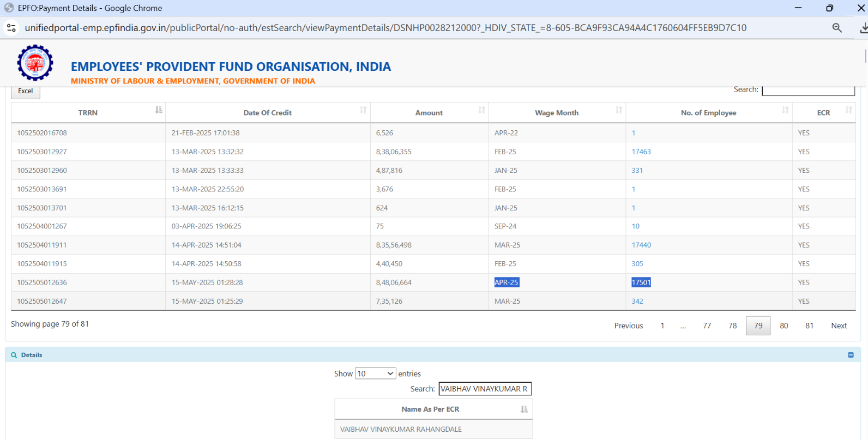Screen dimensions: 868x440
Task: Click the EPFO logo emblem
Action: tap(35, 63)
